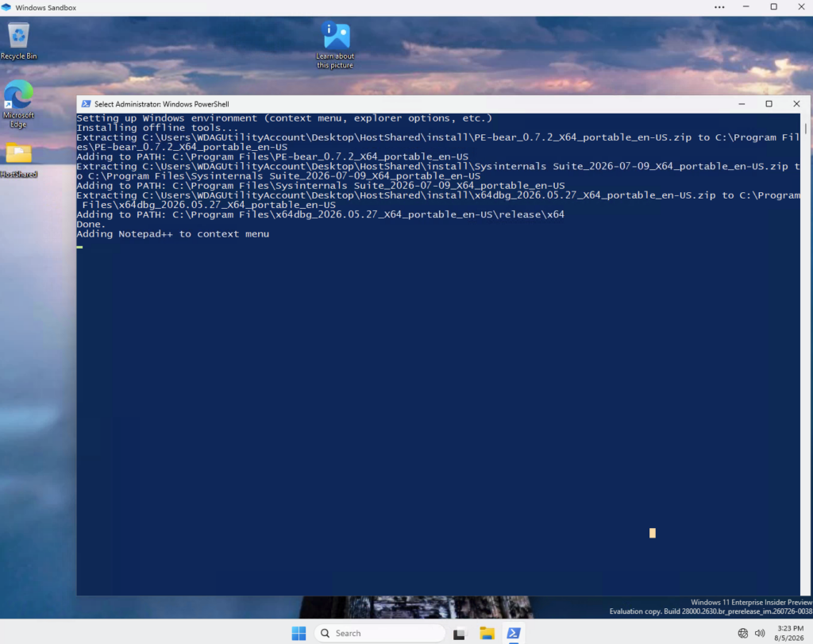This screenshot has height=644, width=813.
Task: Open the Windows Start menu
Action: coord(299,633)
